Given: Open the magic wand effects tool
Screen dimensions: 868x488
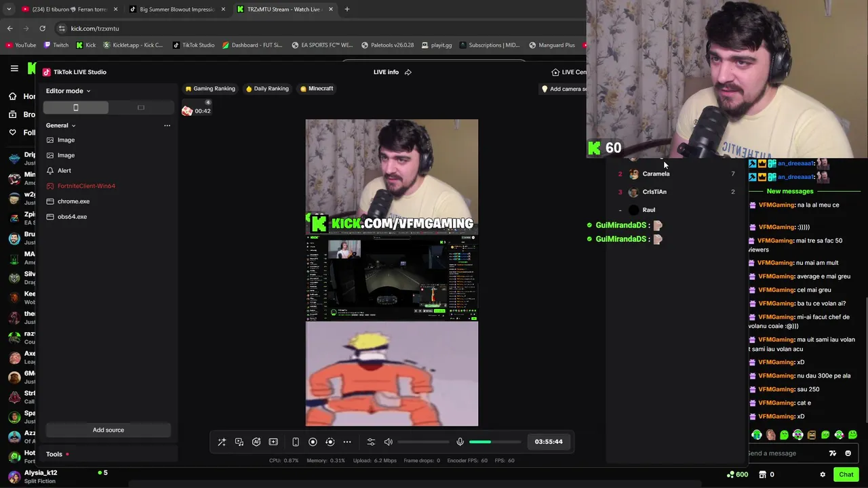Looking at the screenshot, I should pyautogui.click(x=222, y=442).
